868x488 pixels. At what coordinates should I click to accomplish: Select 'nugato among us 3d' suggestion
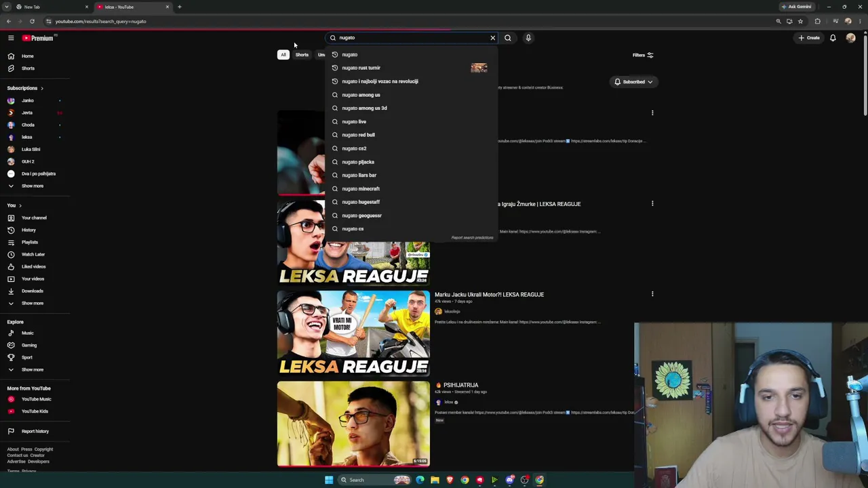[x=411, y=108]
